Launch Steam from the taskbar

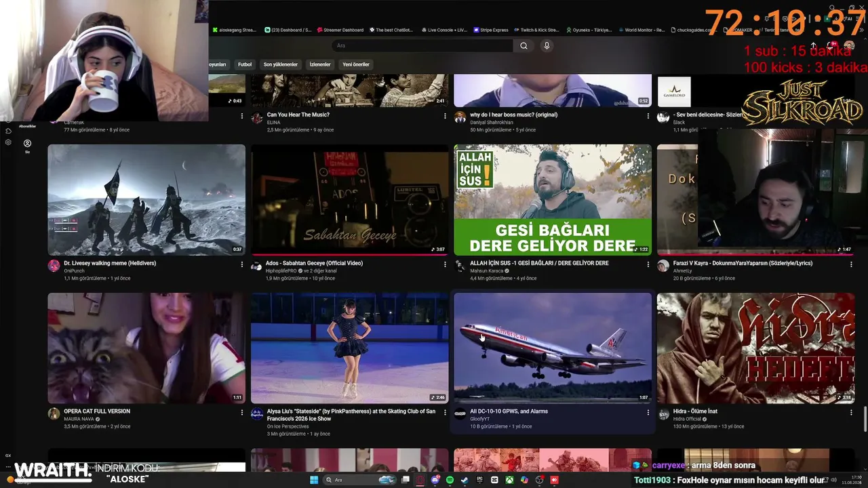465,480
